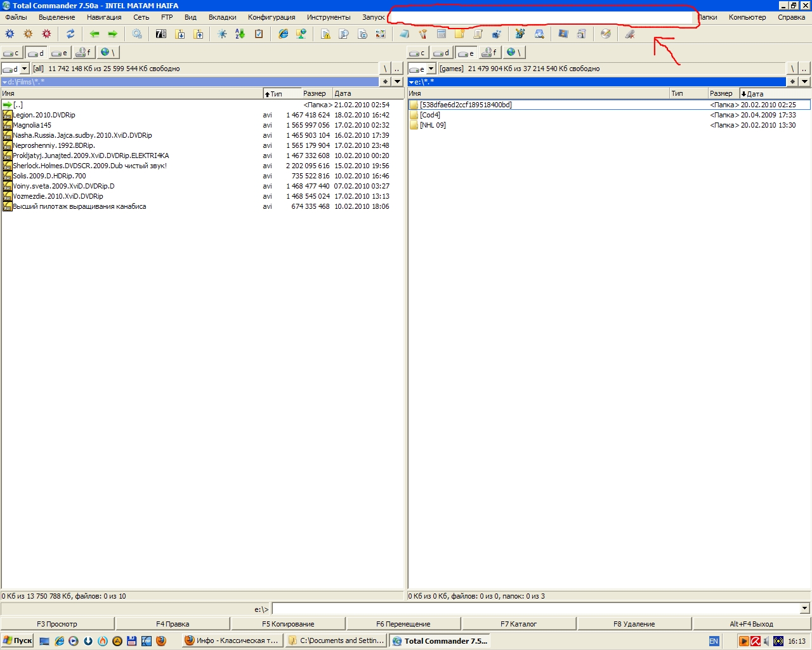Open the Инструменты menu
This screenshot has width=812, height=650.
(x=328, y=17)
